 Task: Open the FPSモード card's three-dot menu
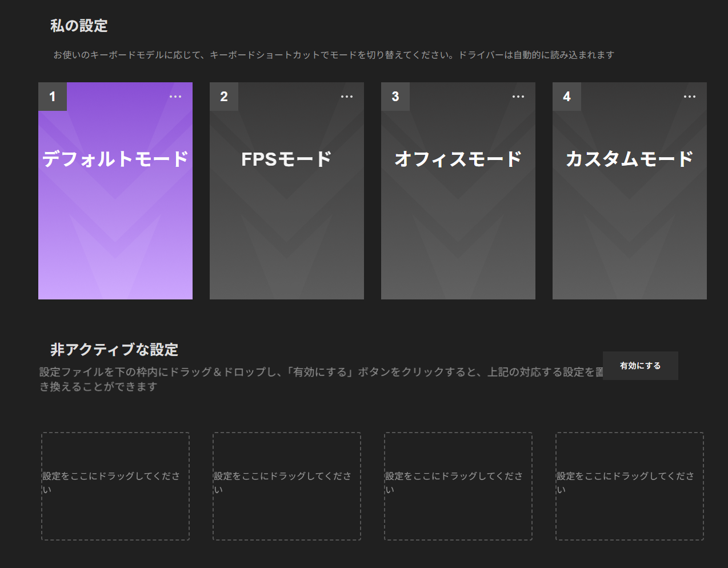[x=347, y=97]
